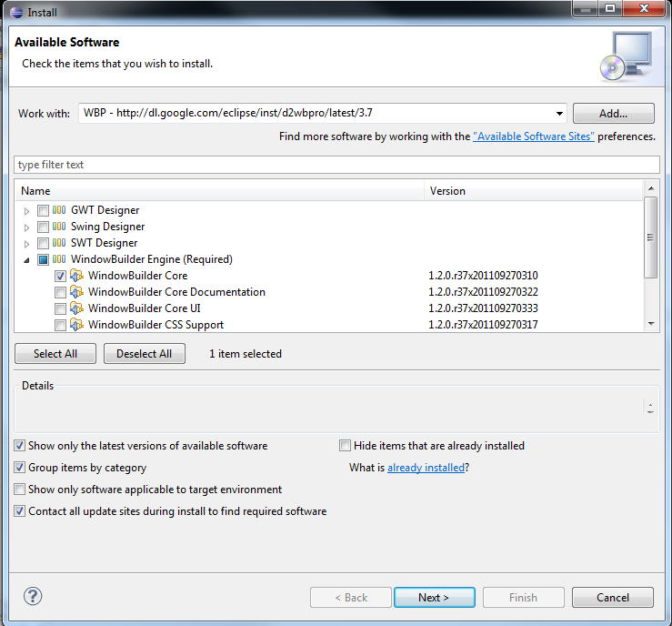The height and width of the screenshot is (626, 672).
Task: Click the GWT Designer category icon
Action: click(59, 210)
